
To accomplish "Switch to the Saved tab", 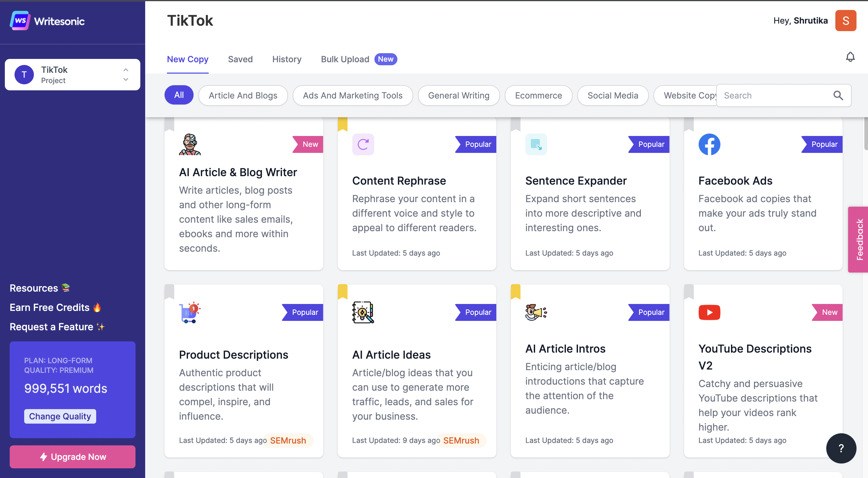I will click(240, 59).
